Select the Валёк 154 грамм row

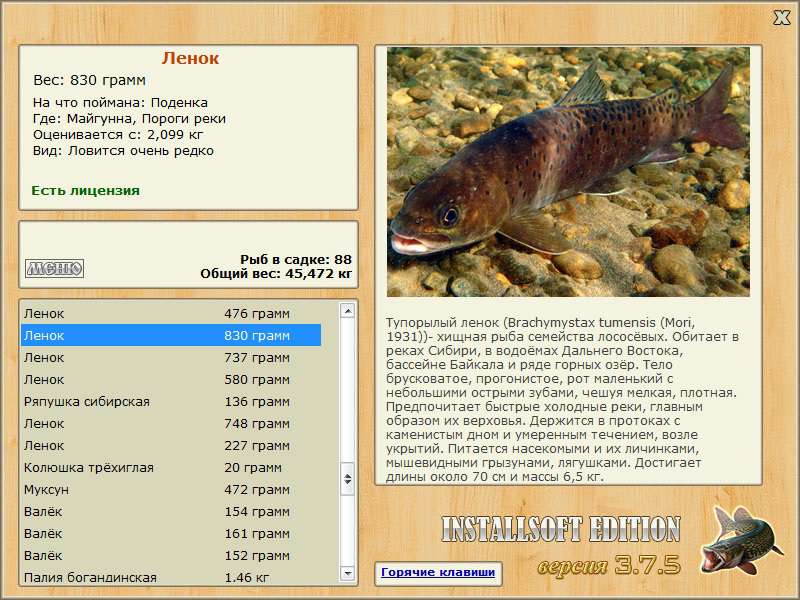pyautogui.click(x=171, y=511)
